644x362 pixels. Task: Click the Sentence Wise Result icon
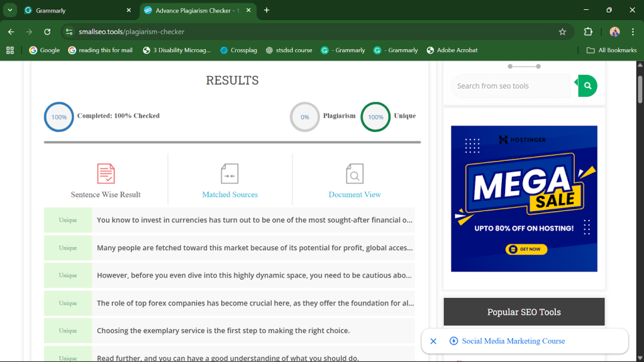click(x=106, y=173)
